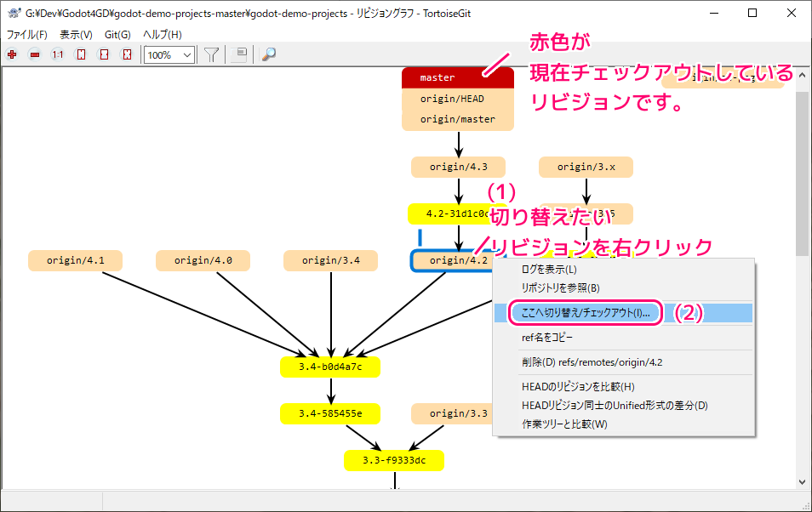Open the 100% zoom level dropdown
The height and width of the screenshot is (512, 812).
[x=169, y=55]
